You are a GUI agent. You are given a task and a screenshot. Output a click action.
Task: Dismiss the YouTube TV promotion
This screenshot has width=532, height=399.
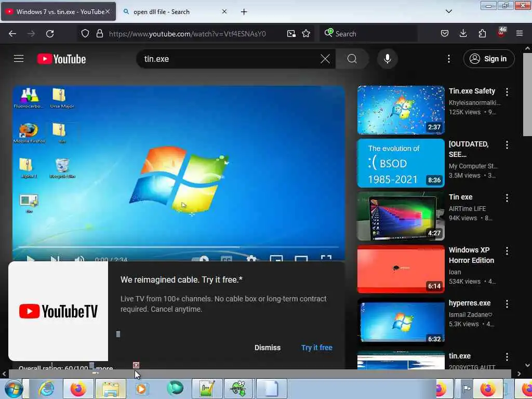[x=268, y=348]
